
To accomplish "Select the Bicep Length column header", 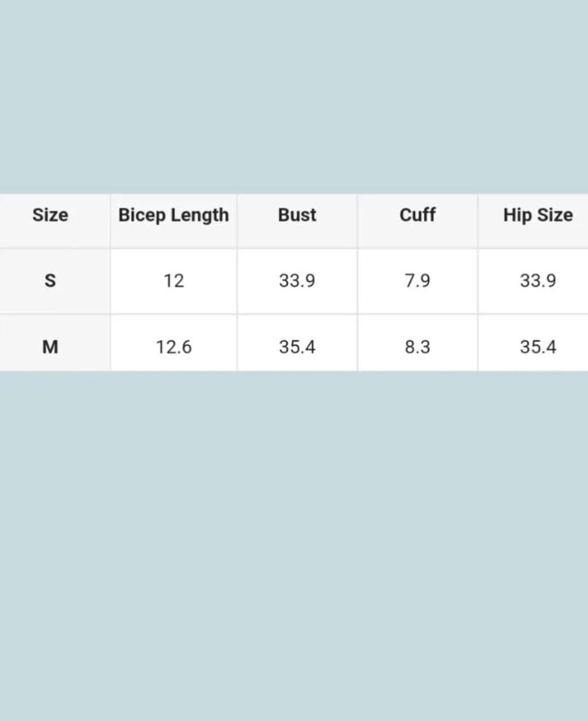I will [x=173, y=215].
